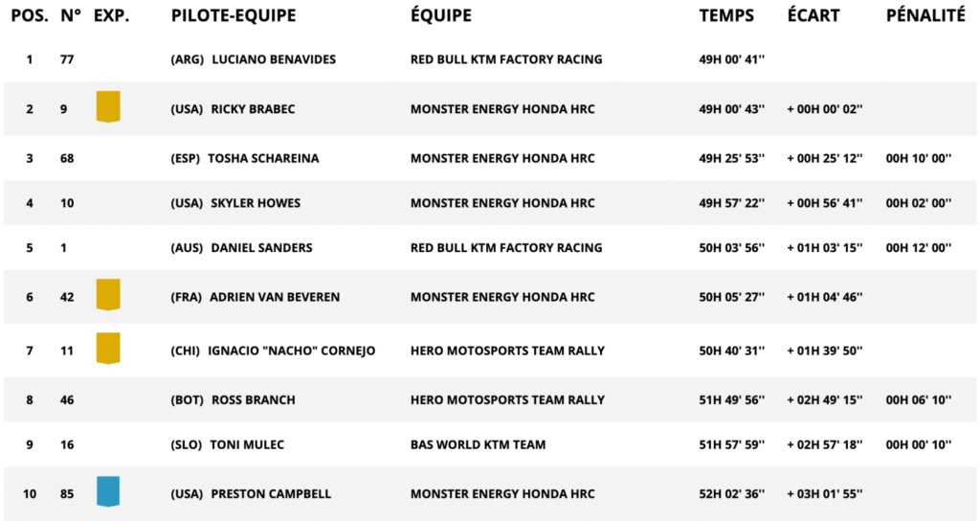The width and height of the screenshot is (980, 523).
Task: Click the yellow badge beside Adrien Van Beveren
Action: [108, 294]
